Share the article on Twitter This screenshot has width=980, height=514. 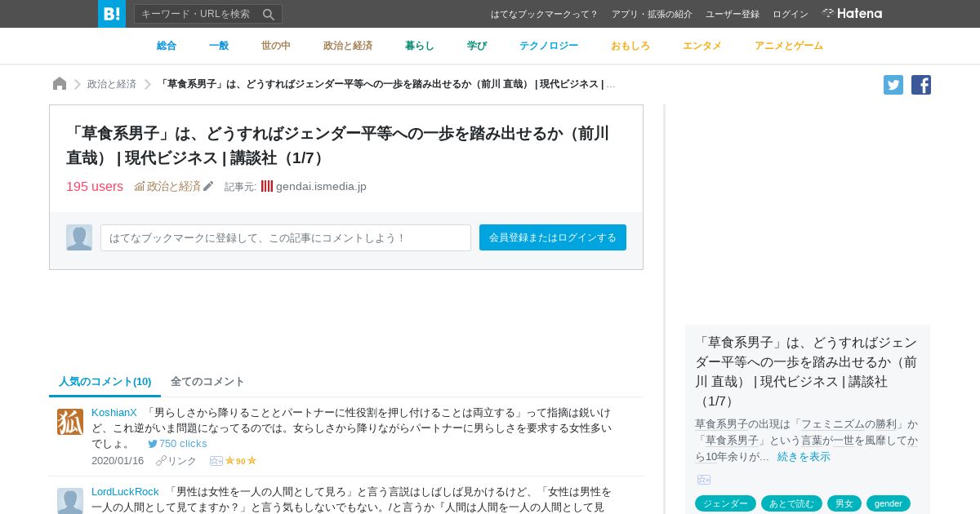pos(893,85)
